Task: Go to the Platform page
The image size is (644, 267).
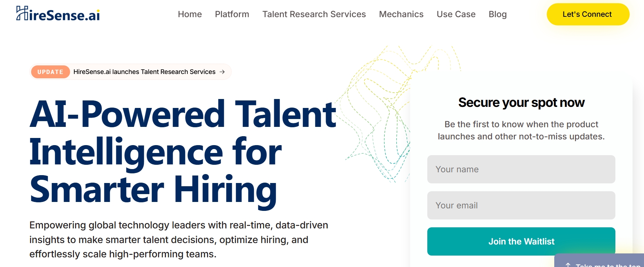Action: [232, 14]
